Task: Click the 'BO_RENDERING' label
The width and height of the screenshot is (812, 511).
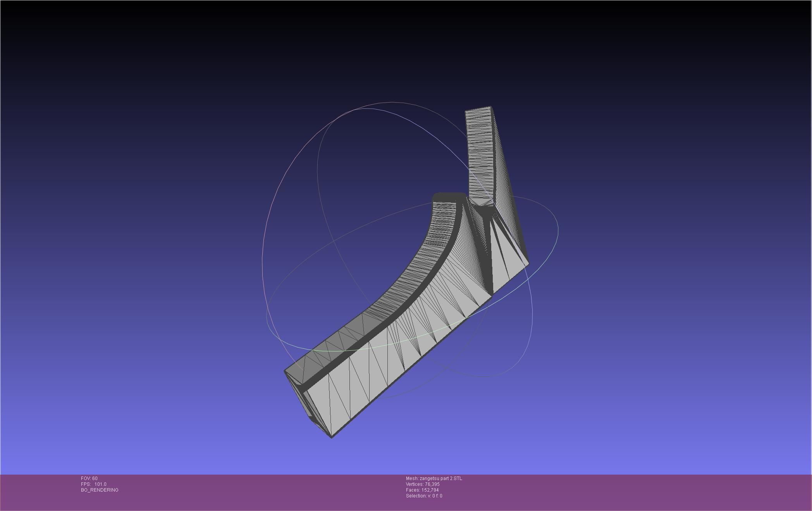Action: (100, 490)
